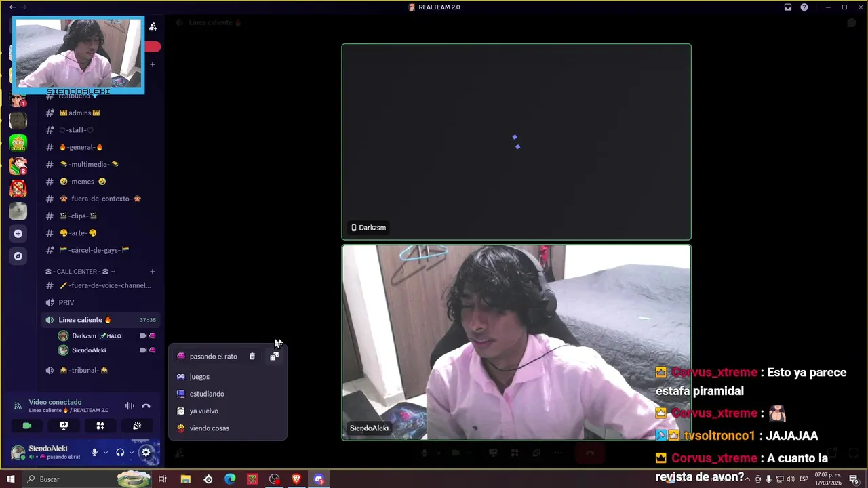The height and width of the screenshot is (488, 868).
Task: Join the tribunal voice channel
Action: point(100,370)
